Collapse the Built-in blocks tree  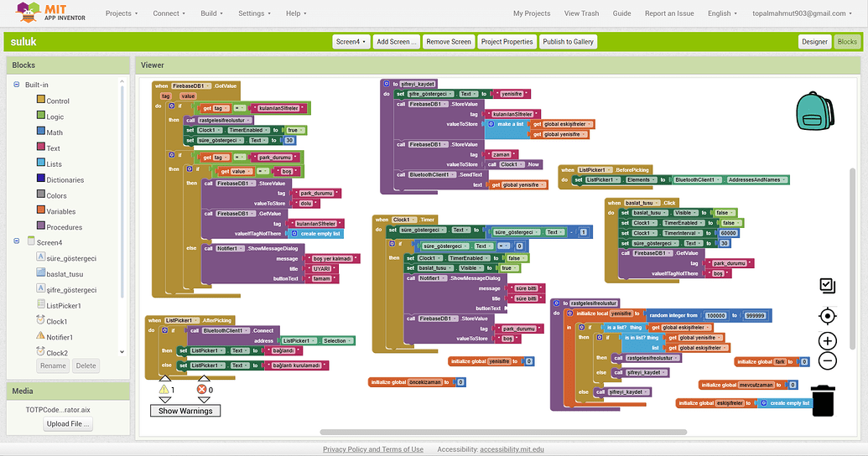coord(16,85)
